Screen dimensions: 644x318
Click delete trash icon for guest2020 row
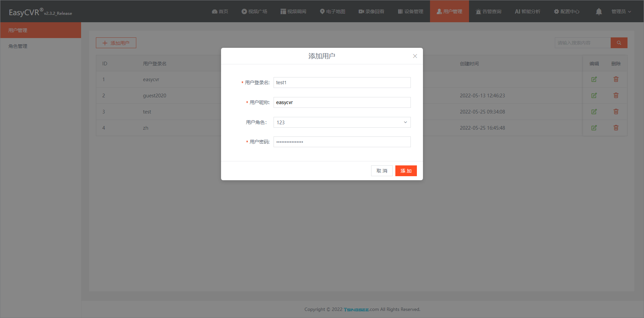616,96
